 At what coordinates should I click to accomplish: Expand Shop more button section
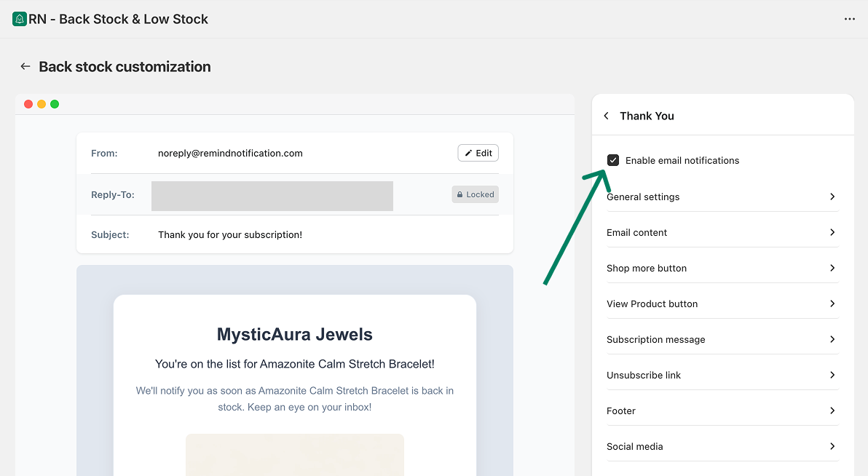[722, 268]
